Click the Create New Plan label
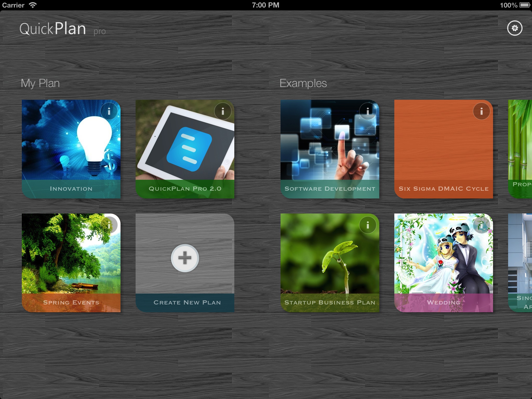Screen dimensions: 532x399 (187, 302)
